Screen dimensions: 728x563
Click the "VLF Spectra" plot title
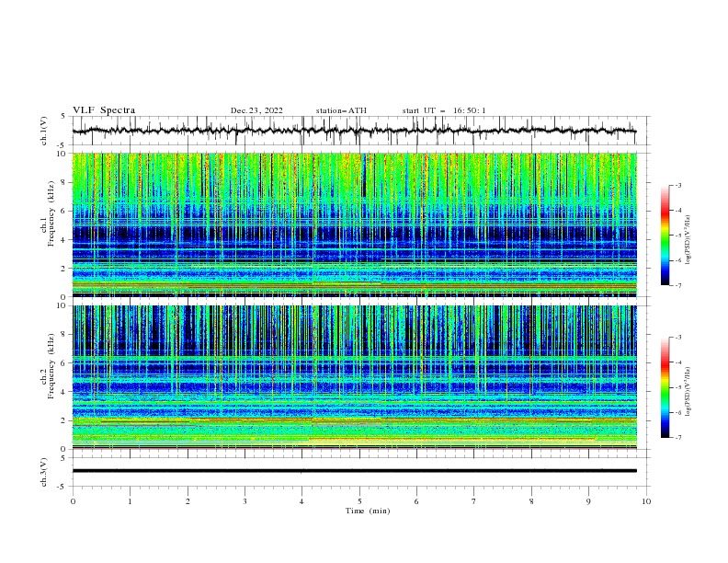104,110
